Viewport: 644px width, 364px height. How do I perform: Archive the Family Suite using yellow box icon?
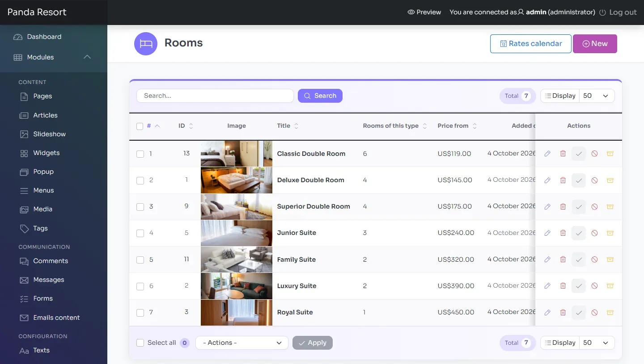pyautogui.click(x=610, y=259)
